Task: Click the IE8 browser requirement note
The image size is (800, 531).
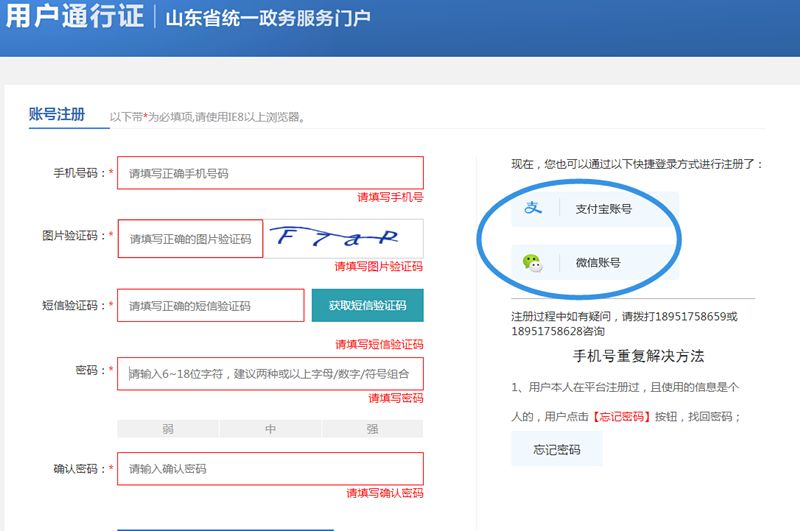Action: point(208,117)
